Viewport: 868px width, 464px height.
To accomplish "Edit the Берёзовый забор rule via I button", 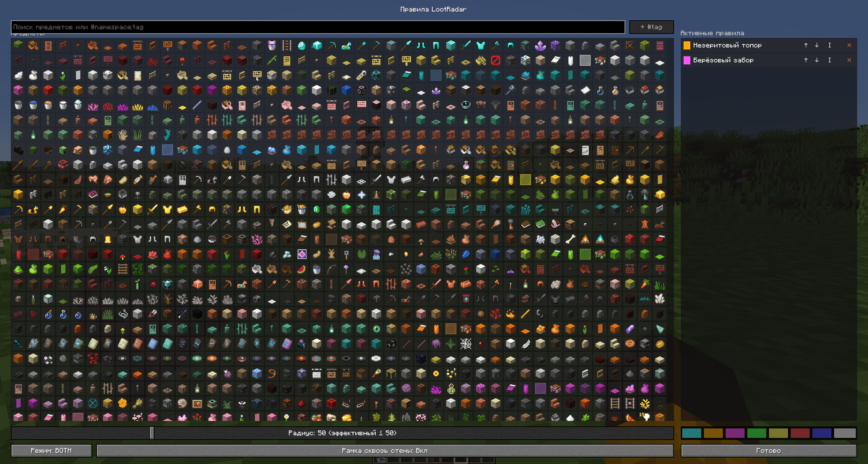I will point(829,60).
